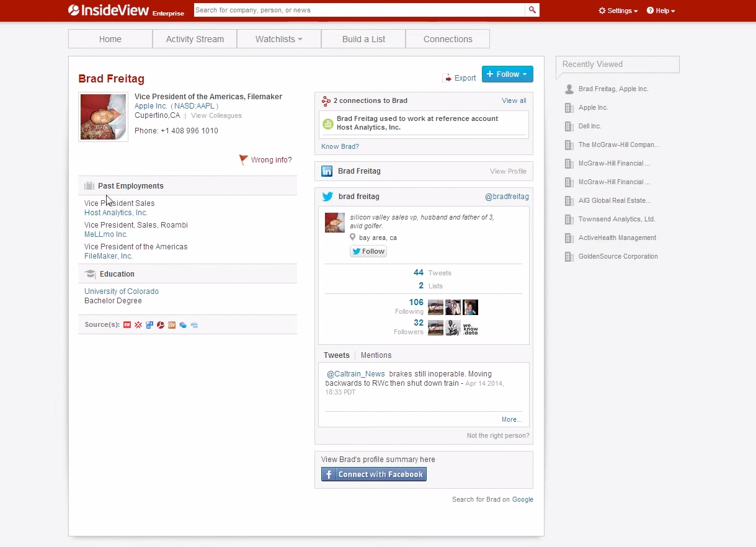Open the Settings dropdown menu
756x547 pixels.
(x=618, y=10)
